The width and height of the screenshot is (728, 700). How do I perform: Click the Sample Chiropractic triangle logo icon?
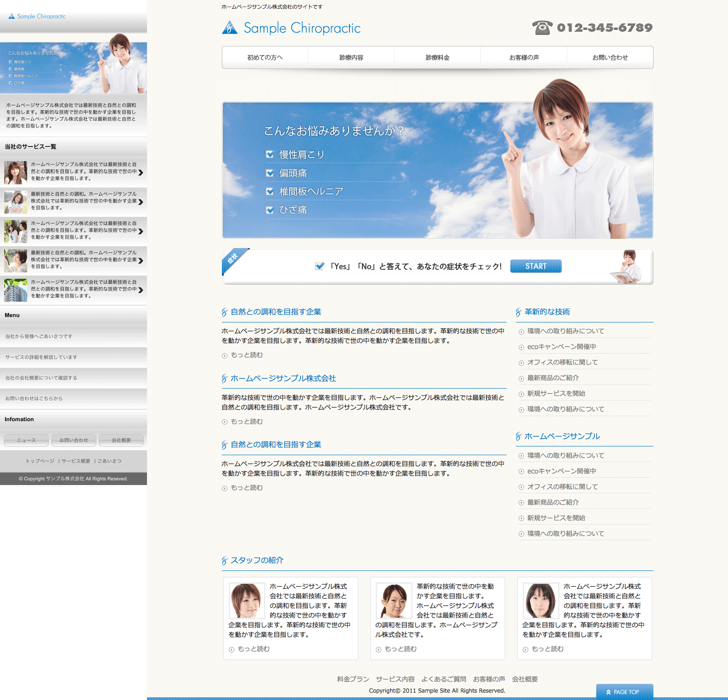pyautogui.click(x=230, y=28)
